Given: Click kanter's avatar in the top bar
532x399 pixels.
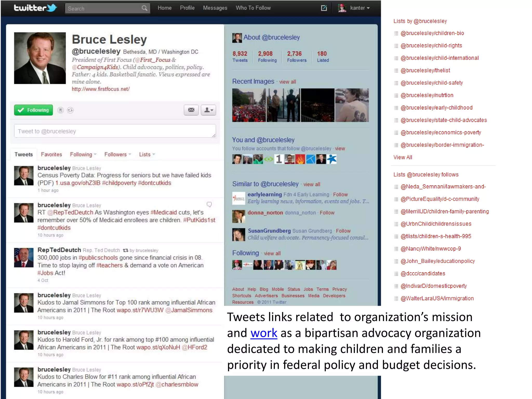Looking at the screenshot, I should coord(342,8).
